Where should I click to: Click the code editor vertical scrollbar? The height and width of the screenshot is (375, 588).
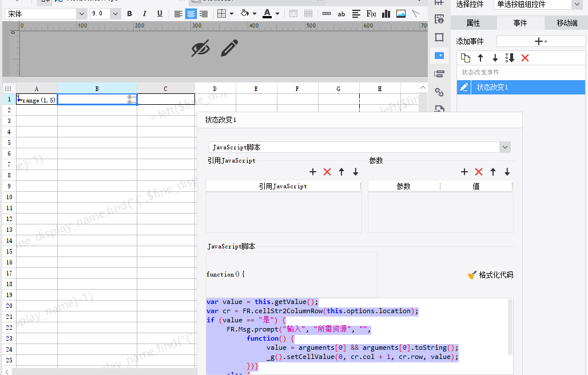pos(510,326)
